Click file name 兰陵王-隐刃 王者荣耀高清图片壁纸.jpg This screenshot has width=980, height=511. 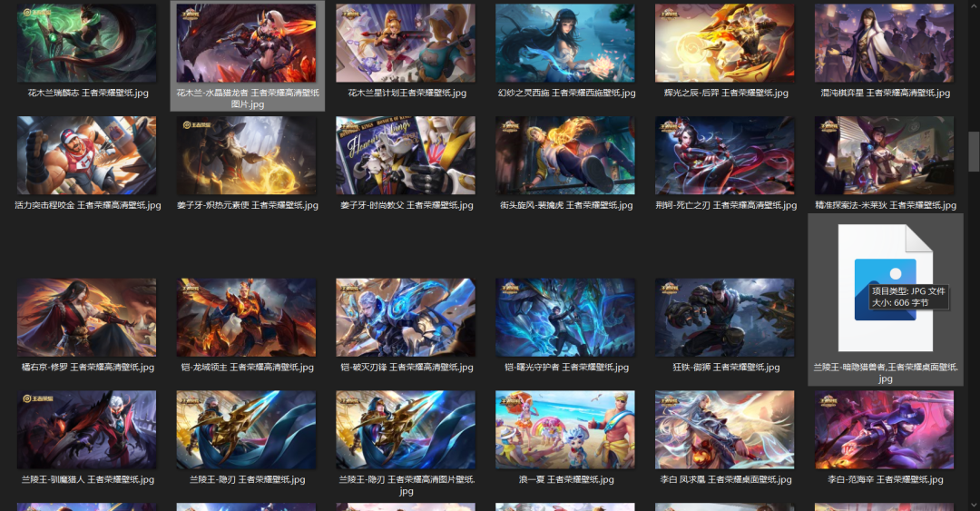pos(407,486)
